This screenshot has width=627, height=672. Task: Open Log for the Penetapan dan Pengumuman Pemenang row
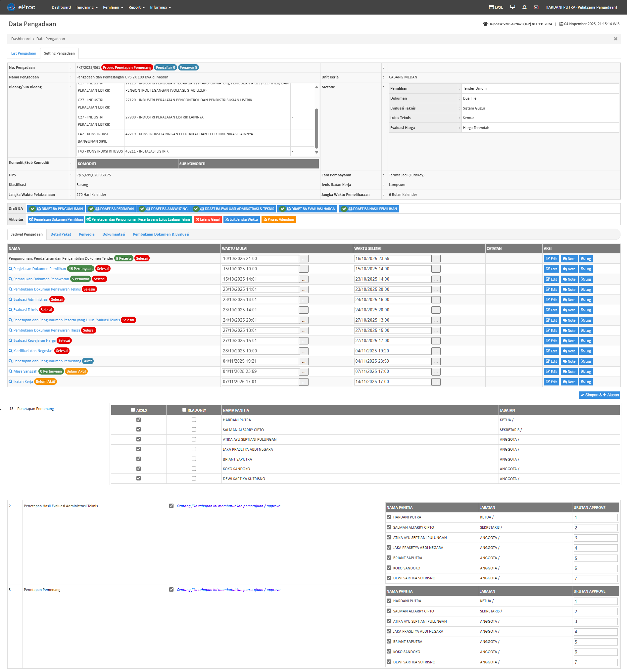point(586,361)
